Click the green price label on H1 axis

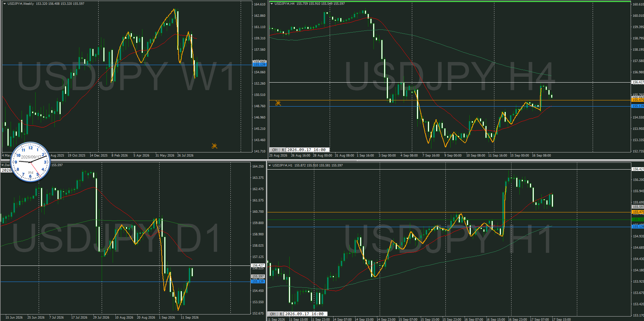pos(637,220)
